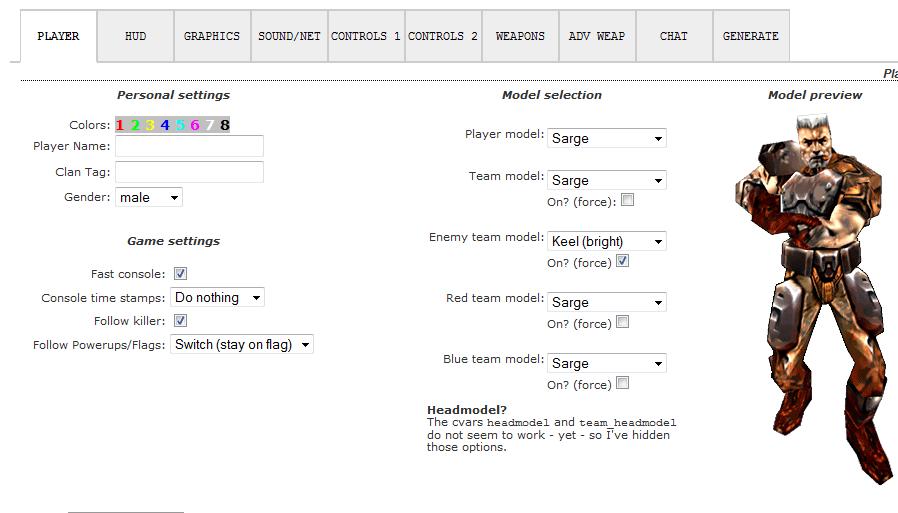Open the CONTROLS 2 tab
This screenshot has width=898, height=513.
point(443,36)
